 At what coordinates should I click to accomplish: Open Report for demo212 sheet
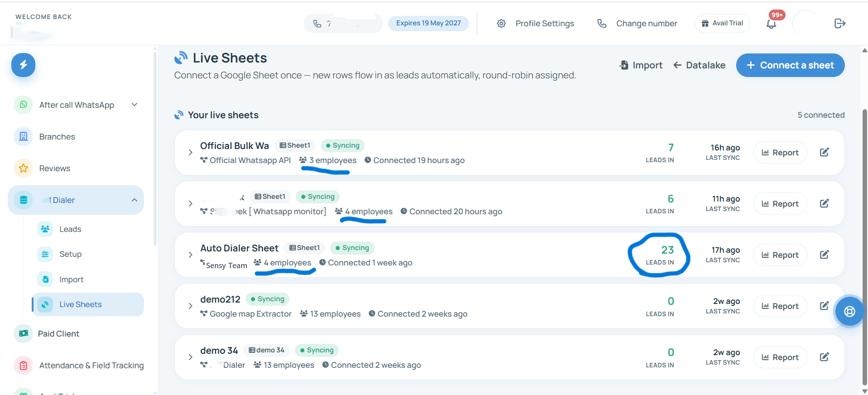pos(780,306)
